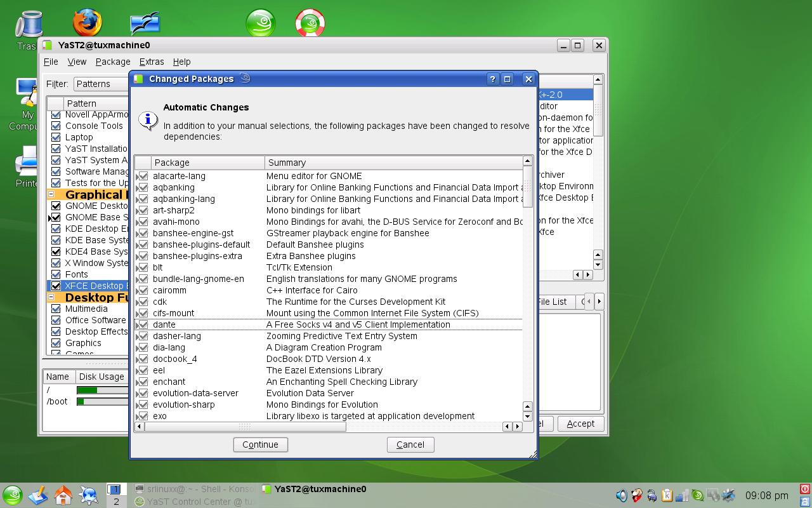Toggle the Graphics pattern checkbox

click(56, 343)
